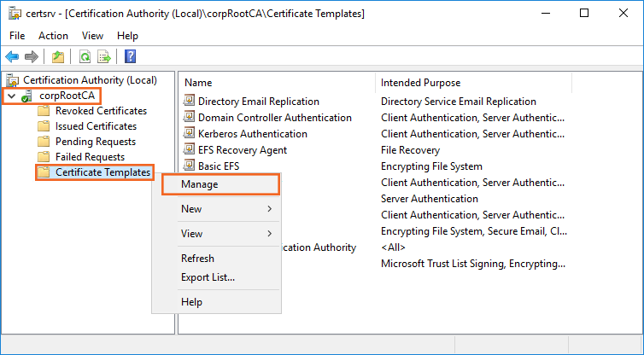Click the Export List toolbar icon
Viewport: 644px width, 355px height.
(104, 57)
